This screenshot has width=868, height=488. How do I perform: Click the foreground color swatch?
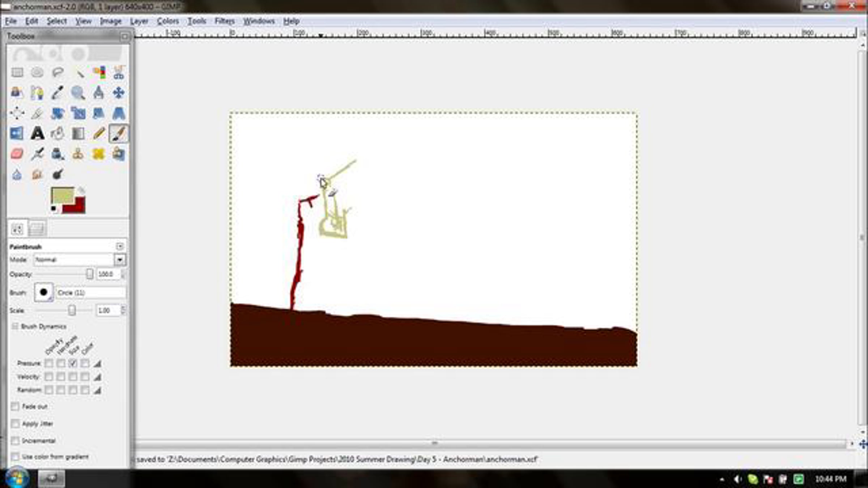pos(62,196)
